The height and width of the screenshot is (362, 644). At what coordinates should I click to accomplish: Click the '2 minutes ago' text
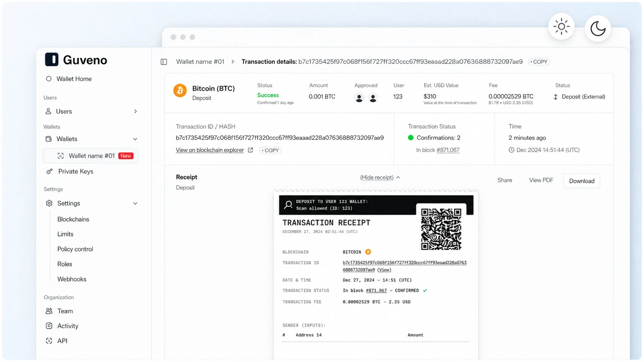(x=527, y=138)
